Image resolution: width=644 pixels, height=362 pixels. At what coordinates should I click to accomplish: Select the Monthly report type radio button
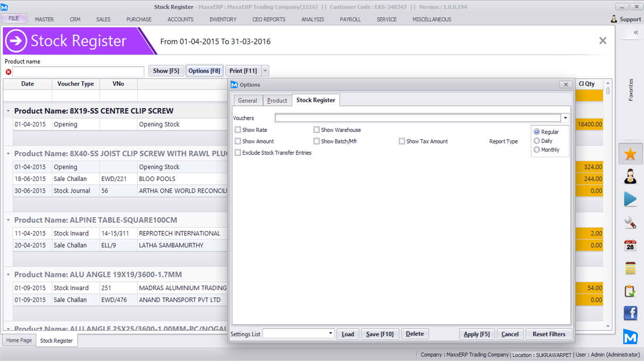click(537, 150)
